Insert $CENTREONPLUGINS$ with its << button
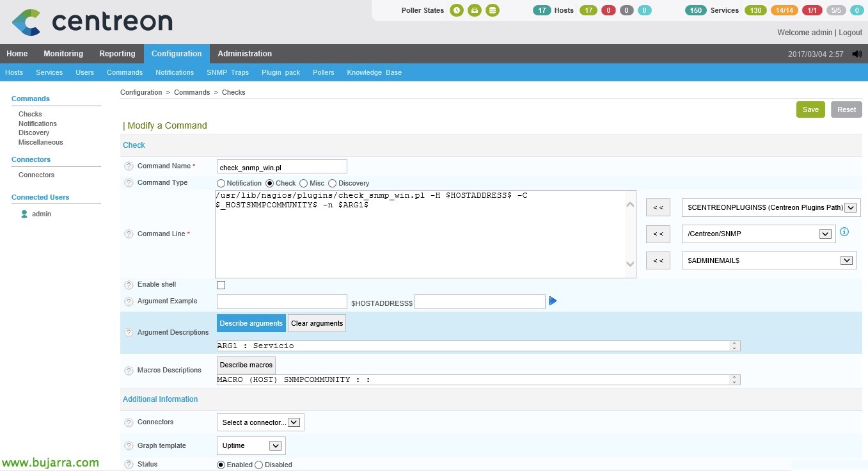The height and width of the screenshot is (471, 868). (658, 207)
